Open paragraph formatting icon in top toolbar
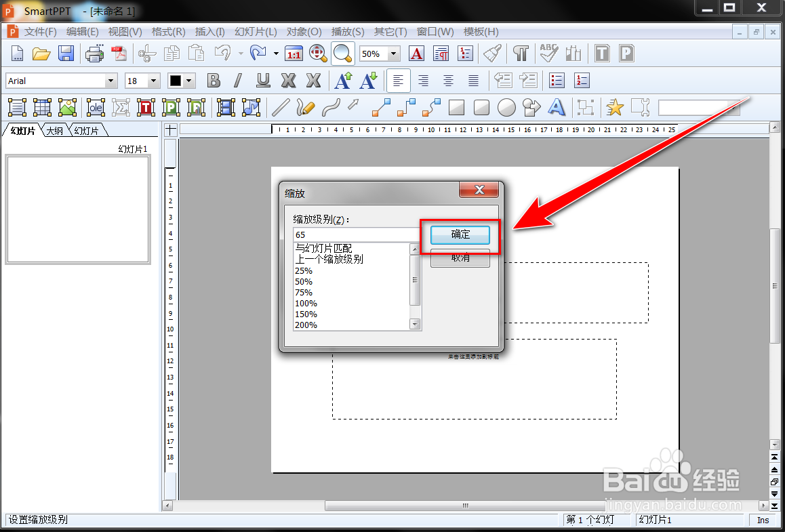 pyautogui.click(x=441, y=54)
